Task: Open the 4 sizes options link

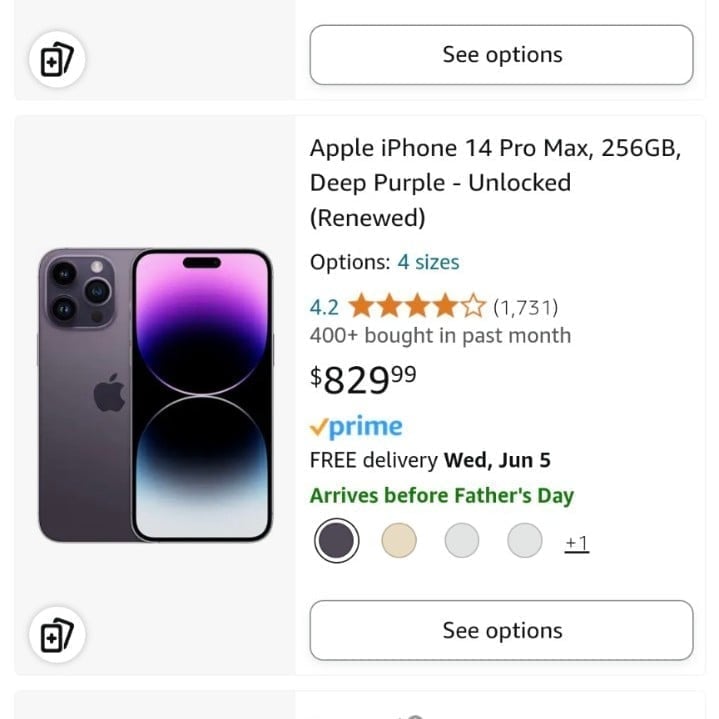Action: click(428, 262)
